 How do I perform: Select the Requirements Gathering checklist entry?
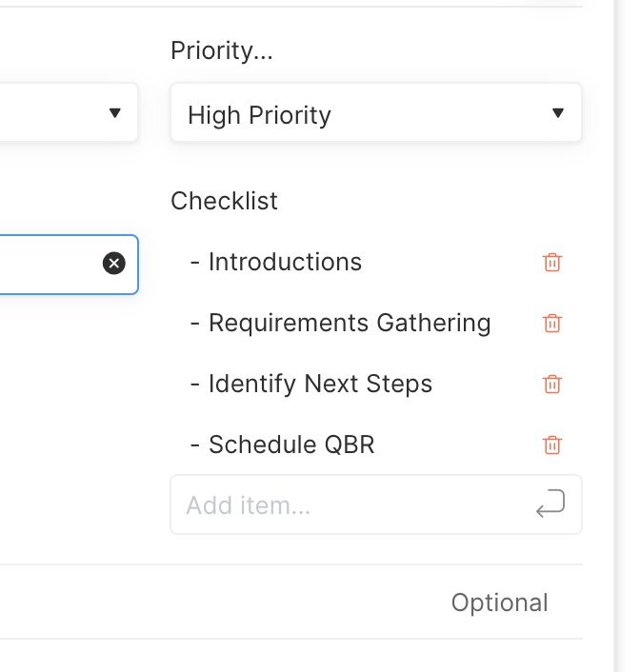click(350, 323)
